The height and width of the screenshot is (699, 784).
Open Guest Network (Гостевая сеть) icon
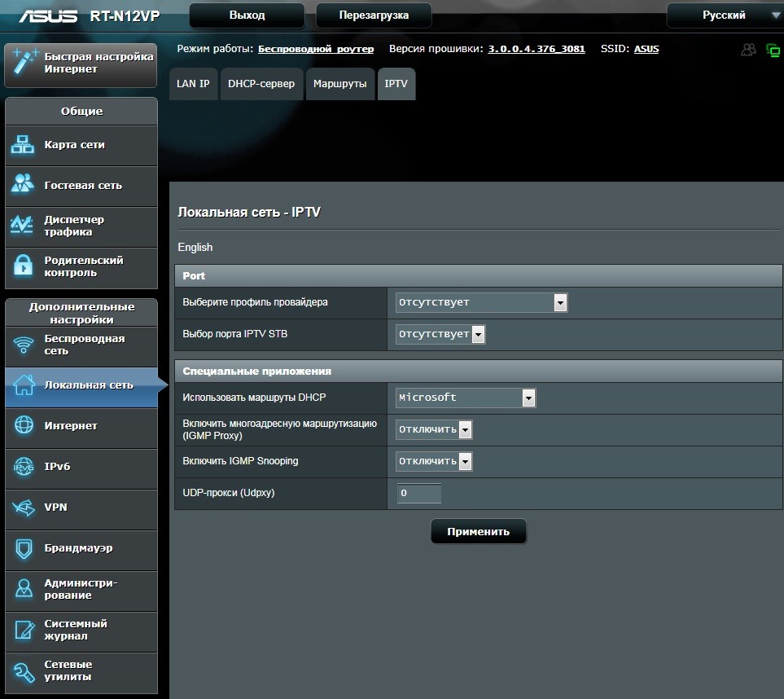[24, 185]
